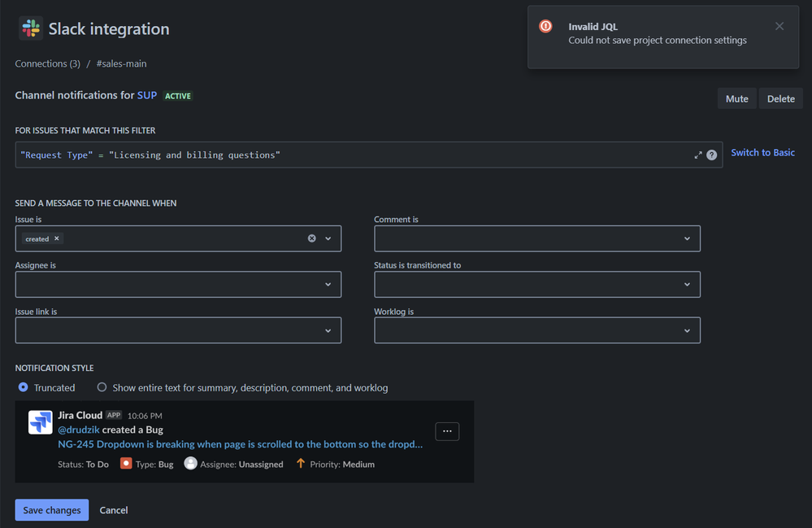812x528 pixels.
Task: Click the APP badge beside Jira Cloud
Action: (114, 415)
